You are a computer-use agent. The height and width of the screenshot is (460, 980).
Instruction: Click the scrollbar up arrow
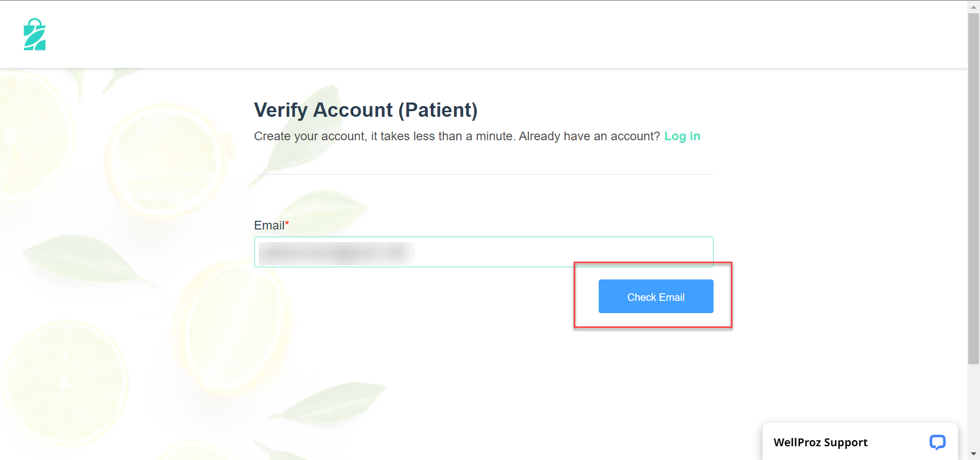tap(973, 5)
